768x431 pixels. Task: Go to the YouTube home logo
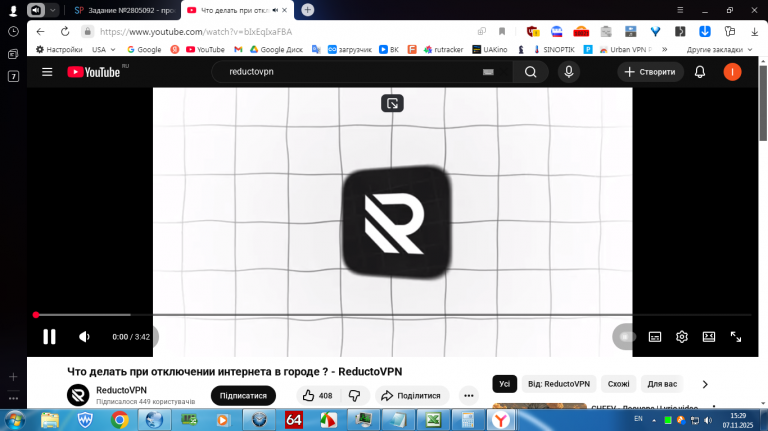(94, 72)
